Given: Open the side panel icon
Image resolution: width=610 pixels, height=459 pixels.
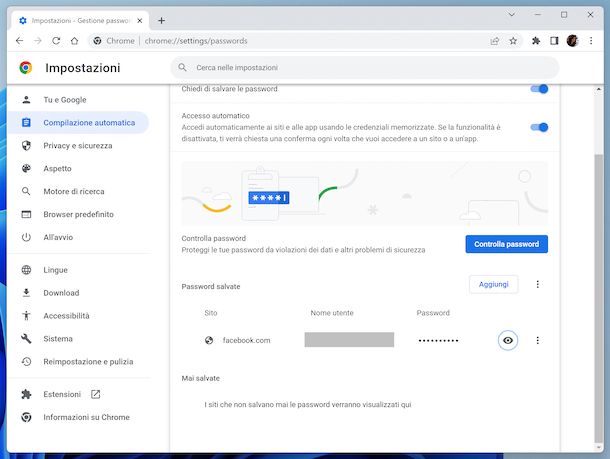Looking at the screenshot, I should (554, 41).
